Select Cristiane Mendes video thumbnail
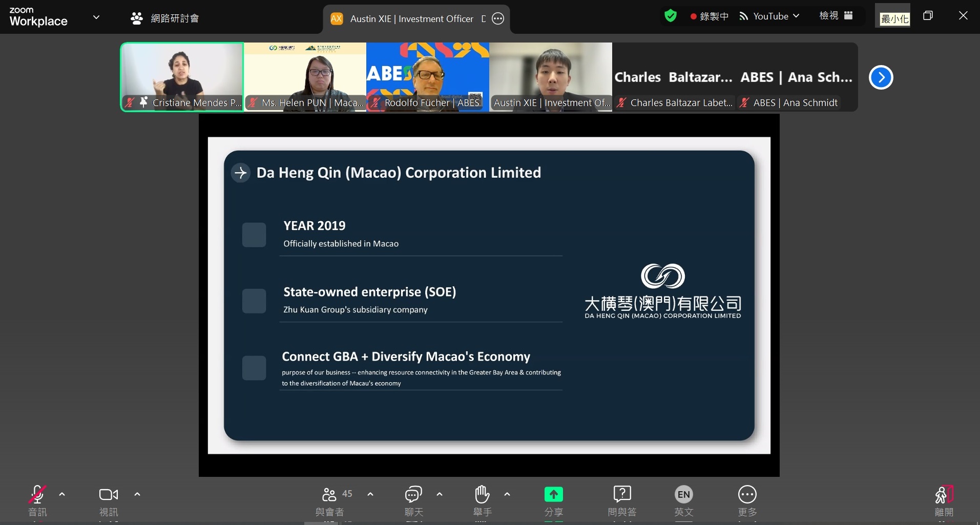Screen dimensions: 980x525 click(x=182, y=77)
